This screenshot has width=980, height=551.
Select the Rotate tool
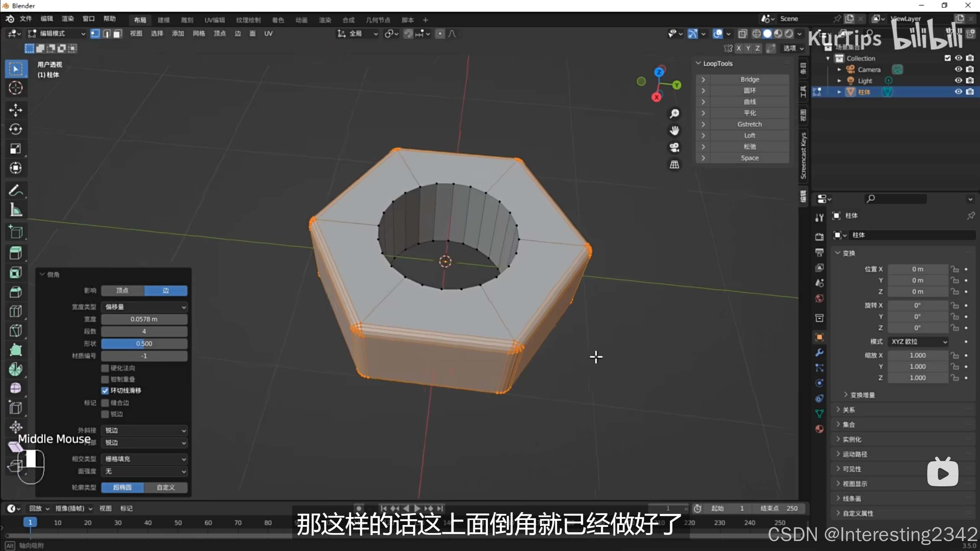15,129
